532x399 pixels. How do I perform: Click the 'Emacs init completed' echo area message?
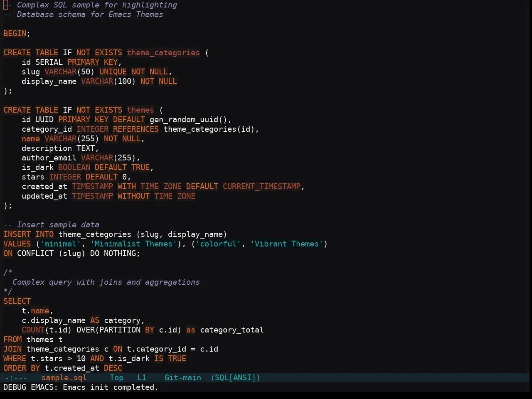point(81,387)
